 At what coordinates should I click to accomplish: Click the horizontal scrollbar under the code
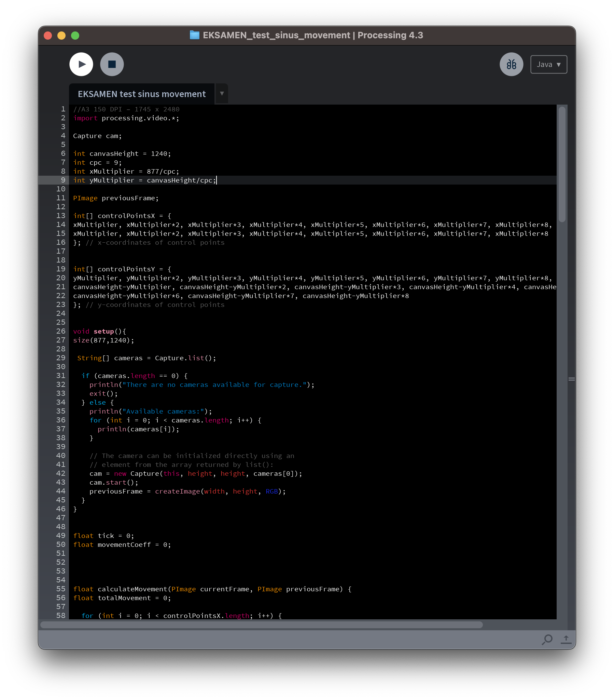[262, 625]
